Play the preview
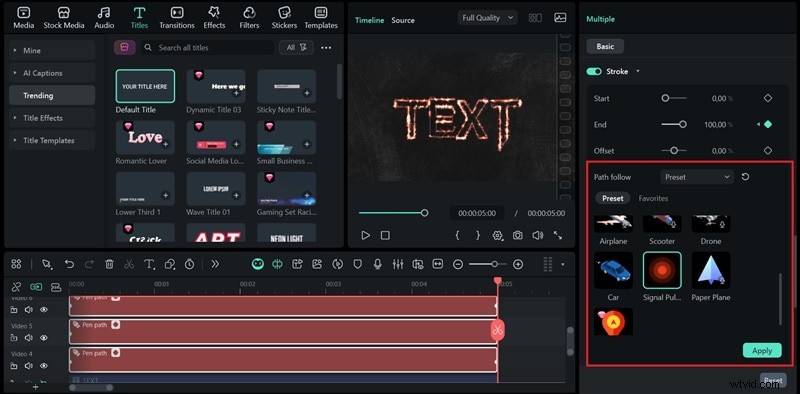 pos(365,235)
